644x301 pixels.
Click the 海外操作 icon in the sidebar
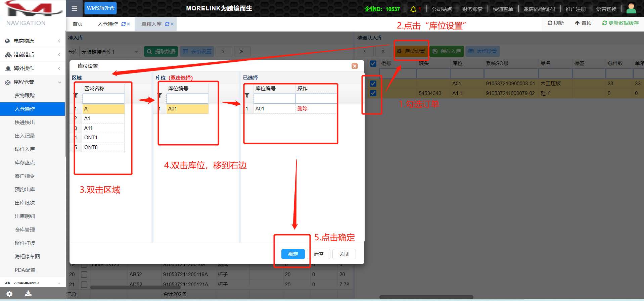click(8, 68)
